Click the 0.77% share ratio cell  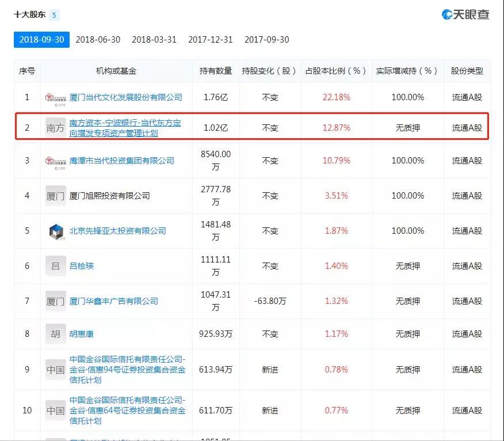point(336,410)
